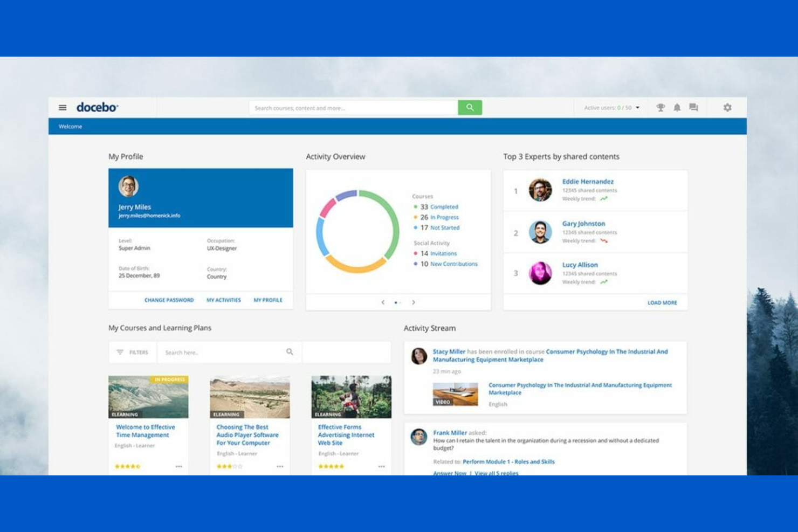The height and width of the screenshot is (532, 798).
Task: Open the settings gear icon
Action: click(x=727, y=108)
